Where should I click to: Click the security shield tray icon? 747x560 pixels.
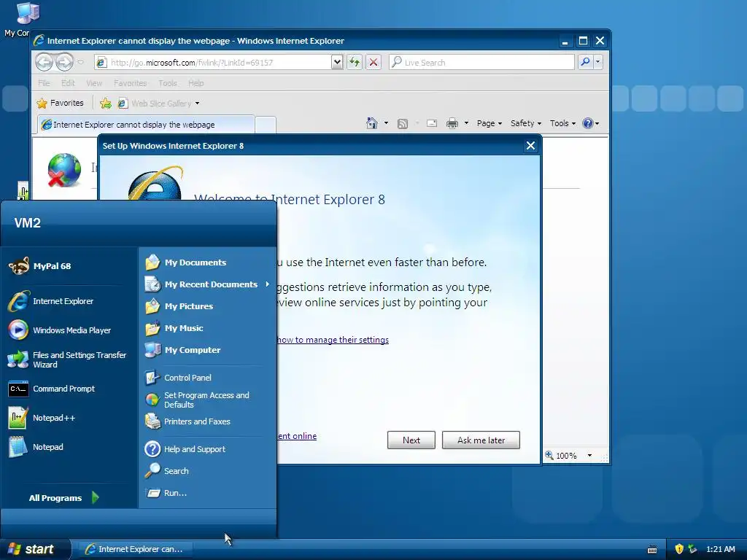(x=679, y=549)
